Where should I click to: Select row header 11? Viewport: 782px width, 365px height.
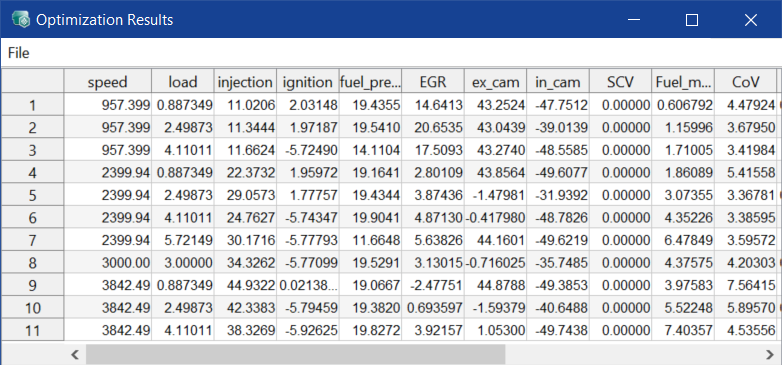(32, 330)
